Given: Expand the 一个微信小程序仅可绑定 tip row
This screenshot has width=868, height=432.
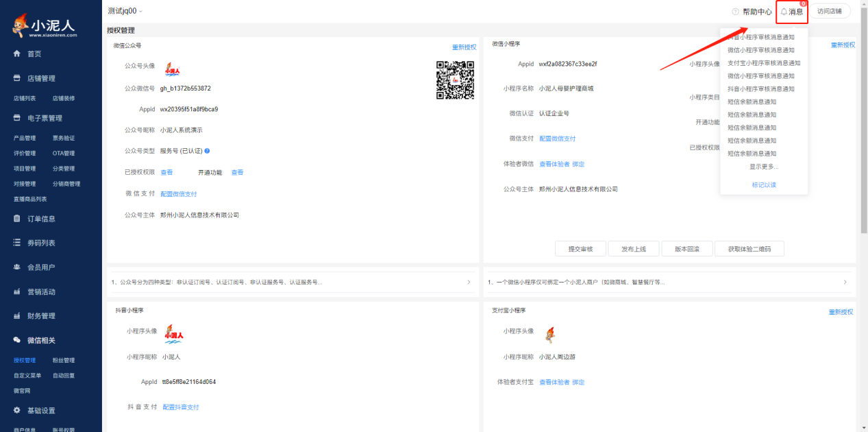Looking at the screenshot, I should pos(669,282).
